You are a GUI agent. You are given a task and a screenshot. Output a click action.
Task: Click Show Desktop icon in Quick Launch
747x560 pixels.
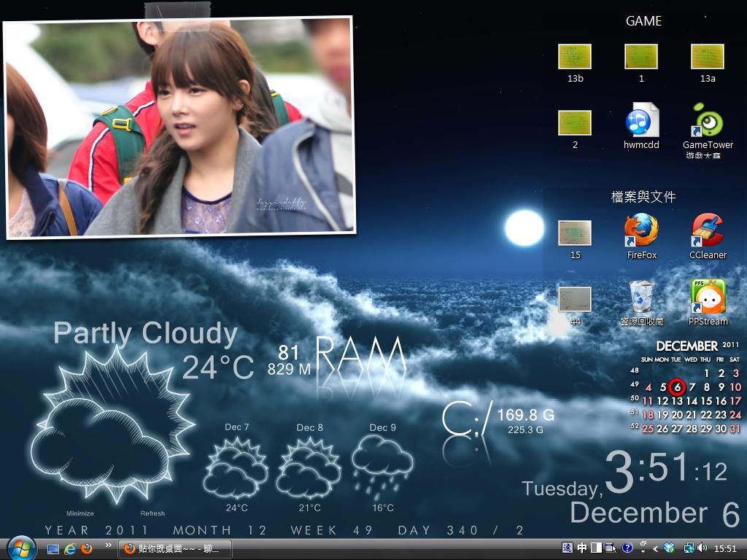coord(53,548)
